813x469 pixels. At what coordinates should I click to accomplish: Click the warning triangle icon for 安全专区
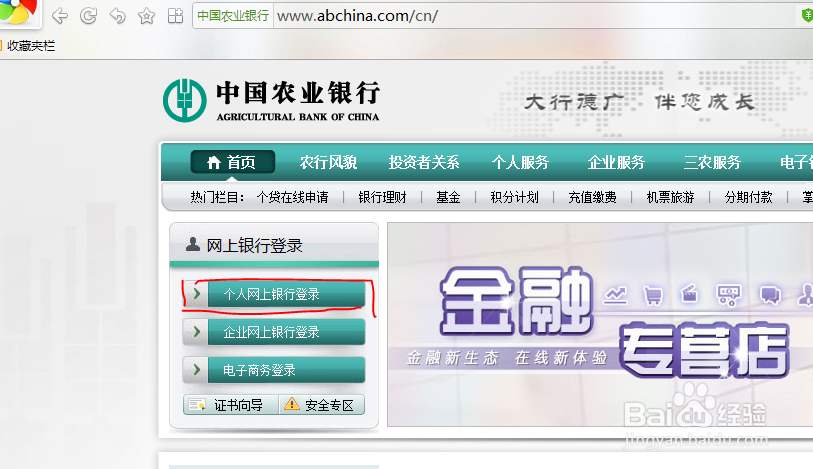pyautogui.click(x=292, y=404)
